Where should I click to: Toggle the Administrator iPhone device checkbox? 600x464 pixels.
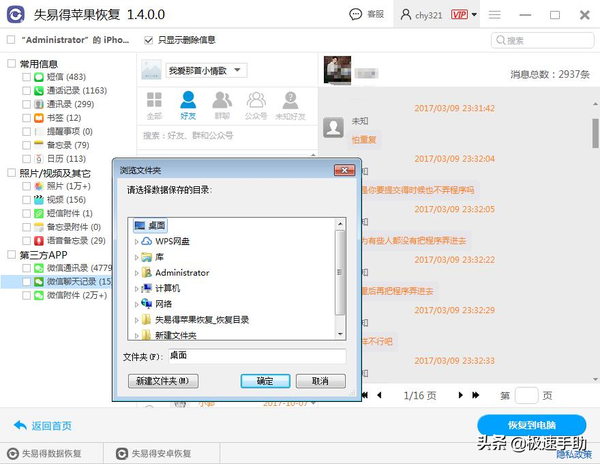pos(11,39)
